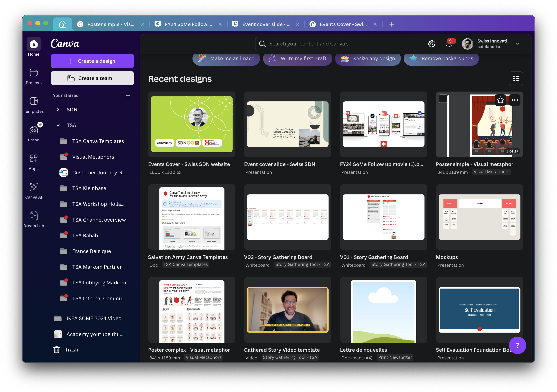Viewport: 557px width, 392px height.
Task: Expand the SDN starred folder
Action: 58,109
